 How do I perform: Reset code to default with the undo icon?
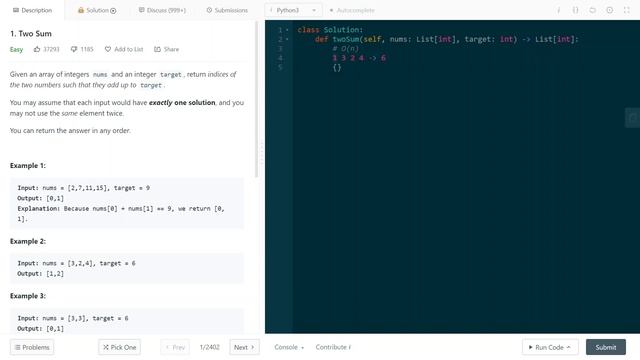pyautogui.click(x=592, y=10)
